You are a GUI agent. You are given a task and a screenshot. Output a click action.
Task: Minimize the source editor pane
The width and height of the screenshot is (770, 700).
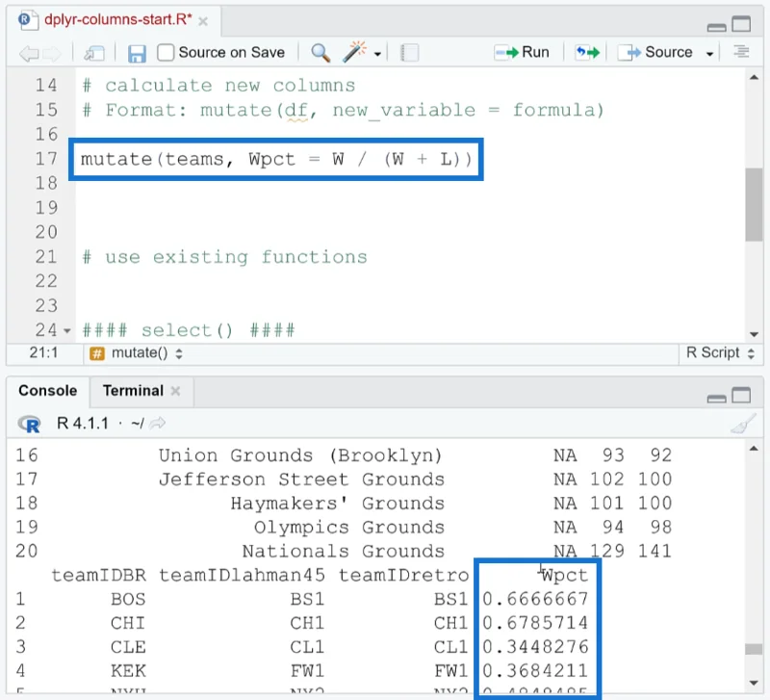pos(716,28)
